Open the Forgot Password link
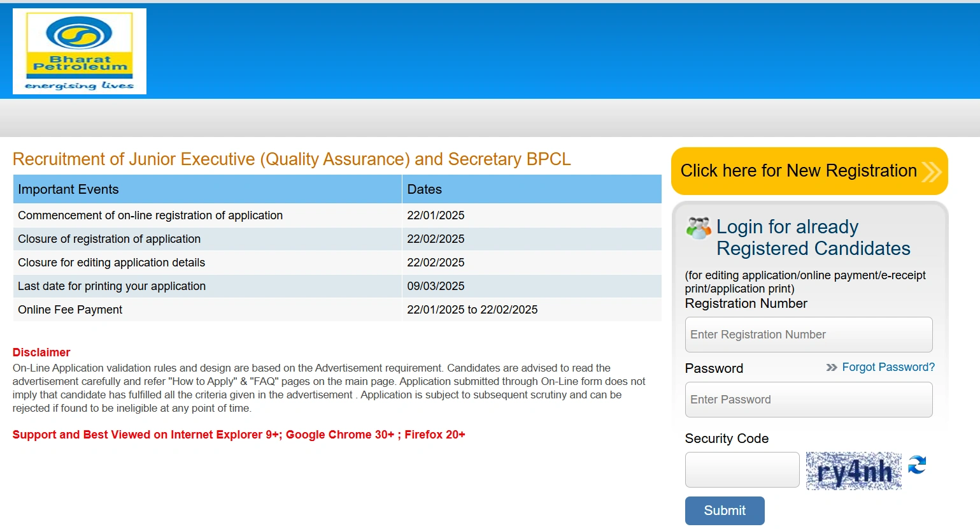This screenshot has width=980, height=529. tap(888, 367)
